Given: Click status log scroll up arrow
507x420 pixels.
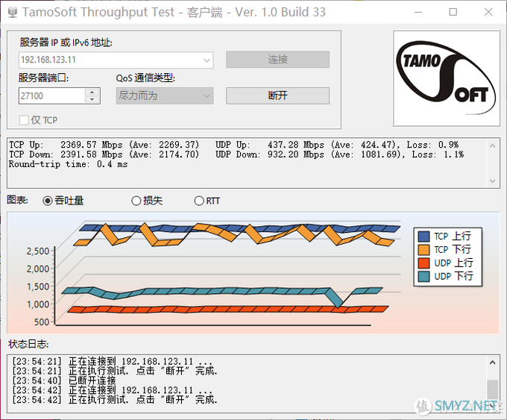Looking at the screenshot, I should tap(492, 363).
